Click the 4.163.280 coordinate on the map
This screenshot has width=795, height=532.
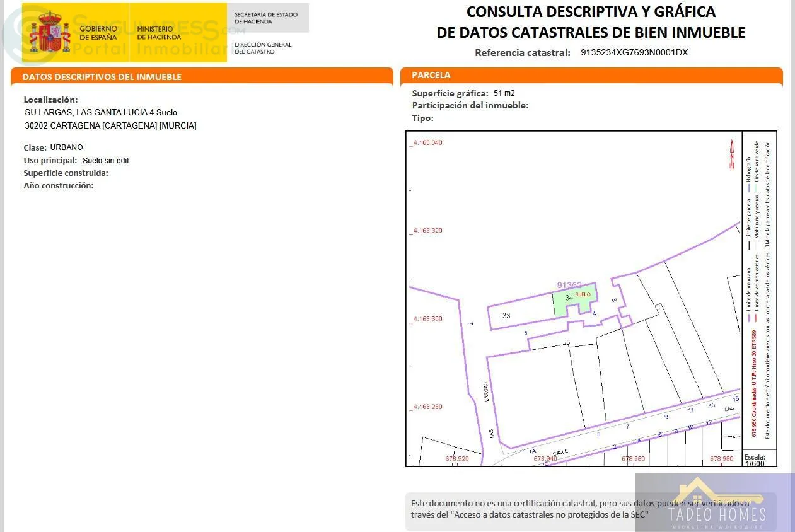427,407
